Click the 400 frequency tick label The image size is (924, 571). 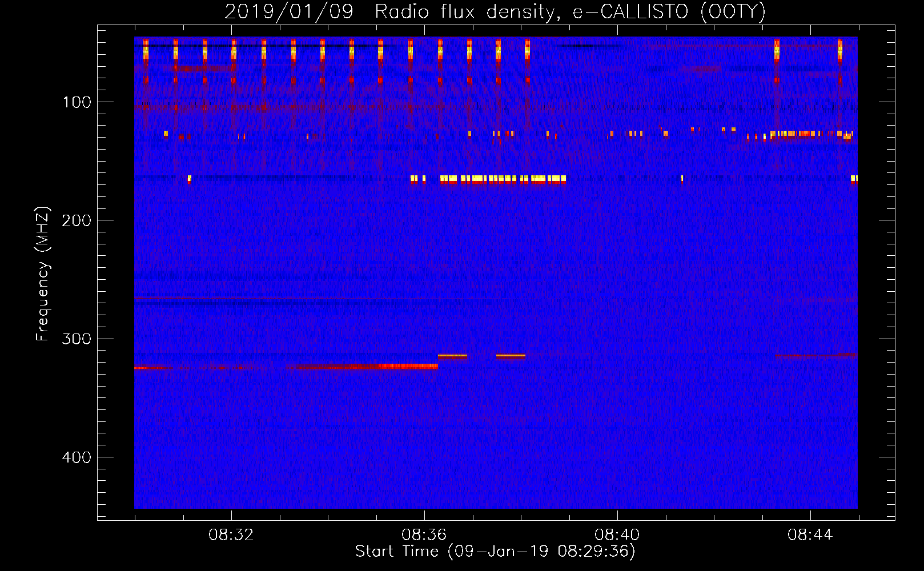click(x=76, y=457)
